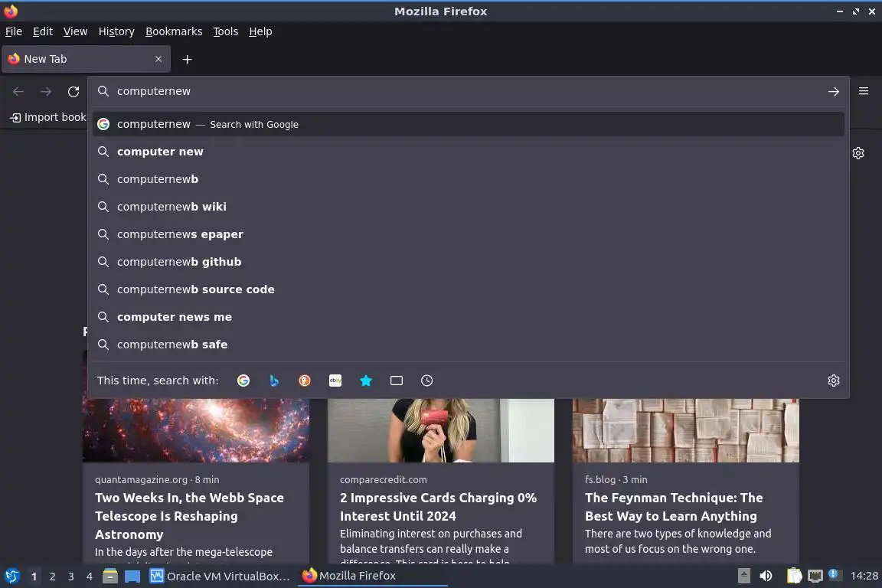Click Mozilla Firefox taskbar entry
882x588 pixels.
point(372,576)
